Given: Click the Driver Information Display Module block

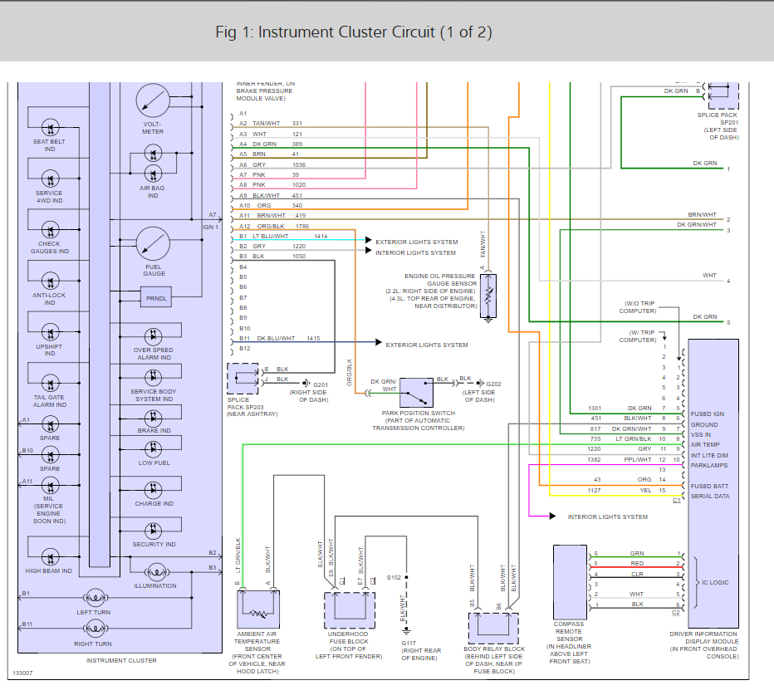Looking at the screenshot, I should pyautogui.click(x=713, y=483).
